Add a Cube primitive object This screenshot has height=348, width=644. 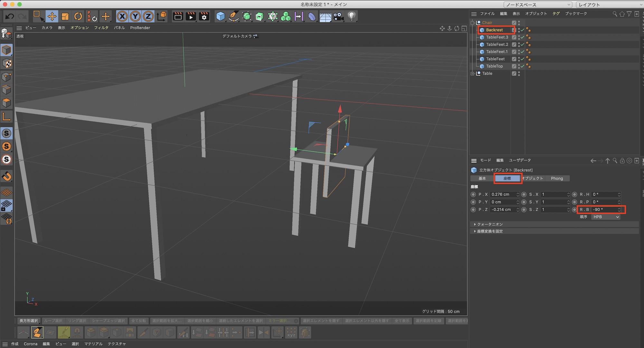coord(221,16)
